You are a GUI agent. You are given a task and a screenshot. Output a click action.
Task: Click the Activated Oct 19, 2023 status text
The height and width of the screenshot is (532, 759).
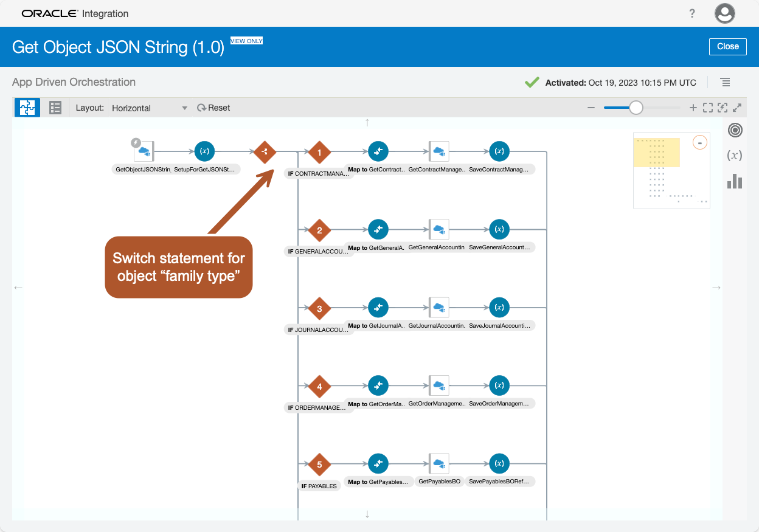click(x=620, y=83)
